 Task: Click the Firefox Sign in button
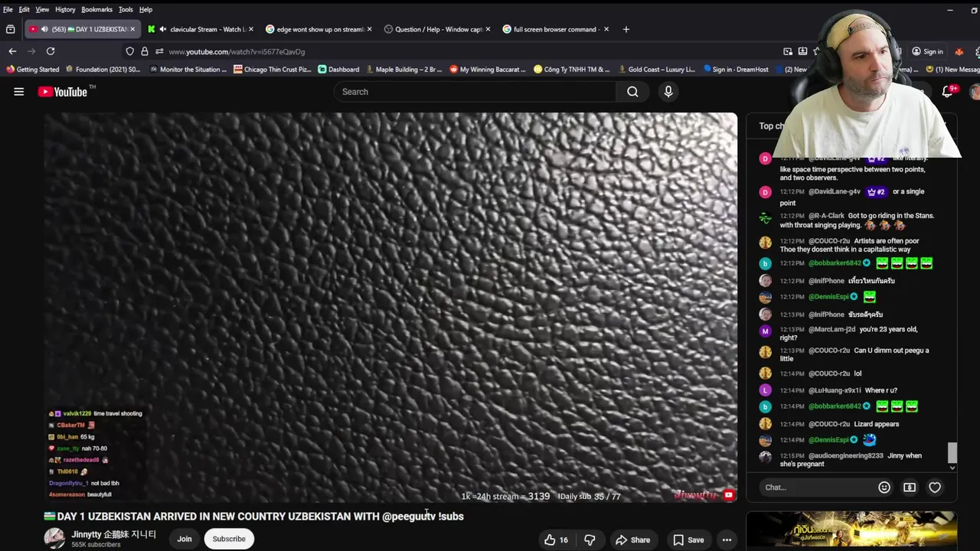pyautogui.click(x=927, y=51)
